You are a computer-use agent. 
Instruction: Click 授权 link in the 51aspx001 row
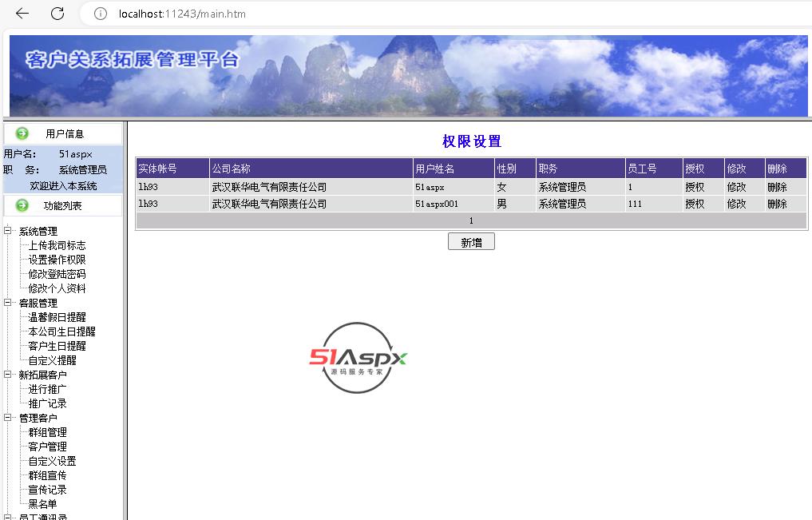click(x=695, y=204)
